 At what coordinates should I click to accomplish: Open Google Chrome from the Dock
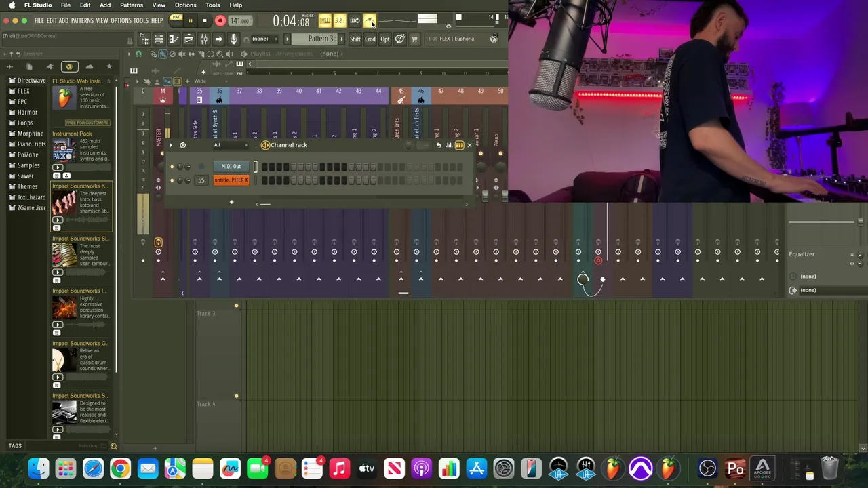[120, 468]
